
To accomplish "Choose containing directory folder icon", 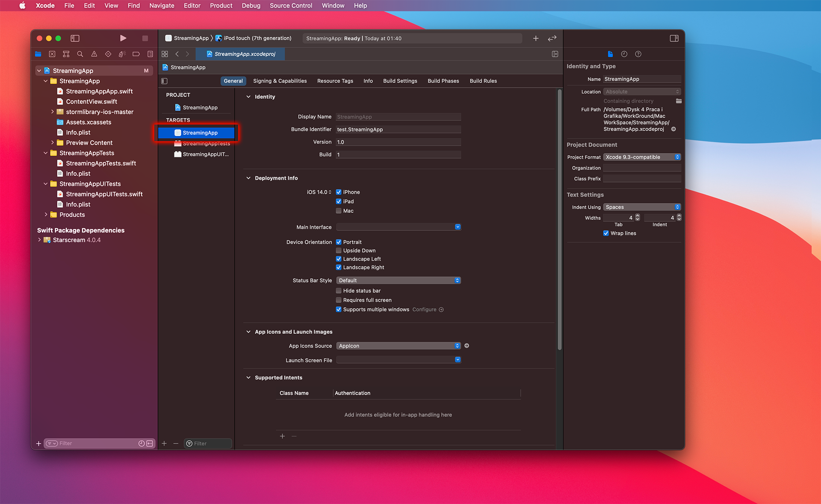I will pyautogui.click(x=679, y=101).
